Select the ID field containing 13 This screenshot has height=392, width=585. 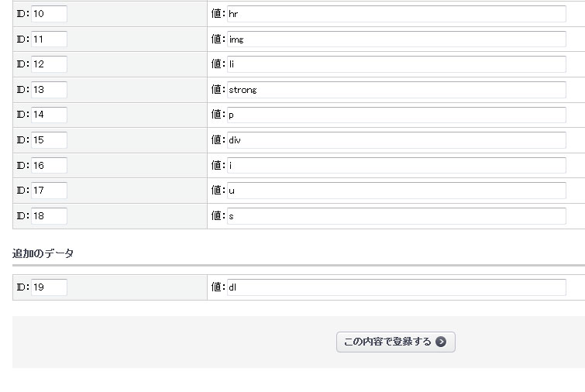click(x=49, y=90)
